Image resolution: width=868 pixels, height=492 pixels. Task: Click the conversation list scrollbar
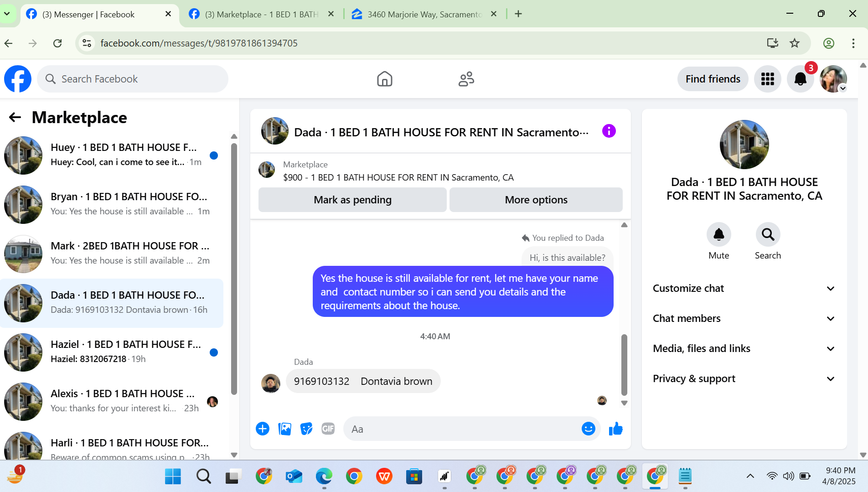(234, 269)
